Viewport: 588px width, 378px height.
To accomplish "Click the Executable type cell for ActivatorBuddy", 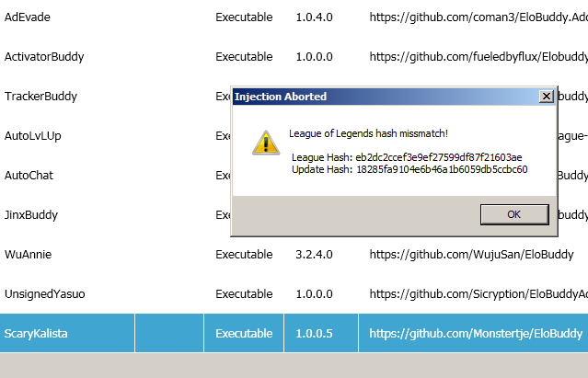I will [244, 57].
